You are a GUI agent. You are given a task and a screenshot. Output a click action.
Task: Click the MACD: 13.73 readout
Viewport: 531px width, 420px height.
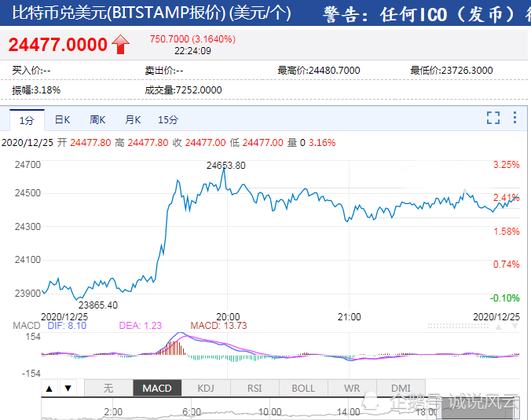pos(219,326)
